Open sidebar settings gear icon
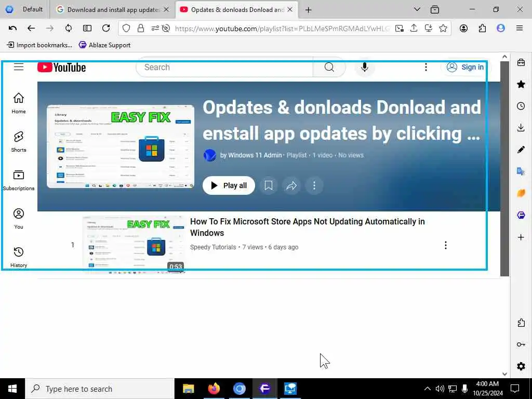Screen dimensions: 532x399 pyautogui.click(x=521, y=366)
